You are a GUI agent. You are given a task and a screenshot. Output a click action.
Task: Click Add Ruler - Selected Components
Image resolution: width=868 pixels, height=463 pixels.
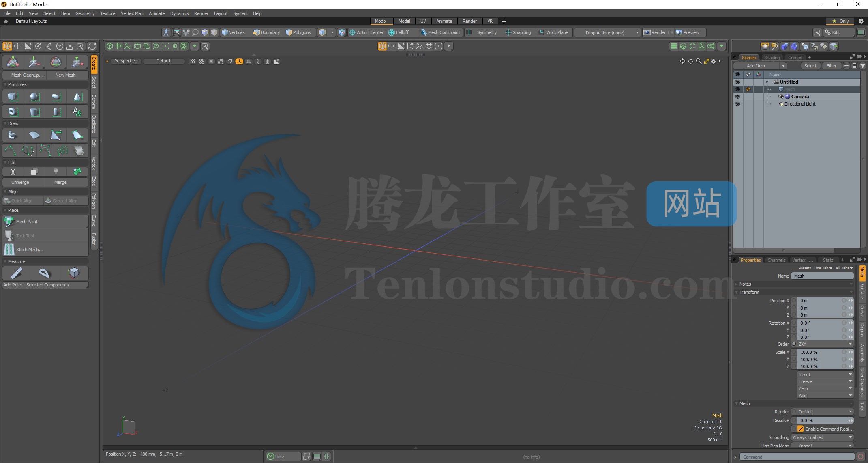pyautogui.click(x=45, y=285)
